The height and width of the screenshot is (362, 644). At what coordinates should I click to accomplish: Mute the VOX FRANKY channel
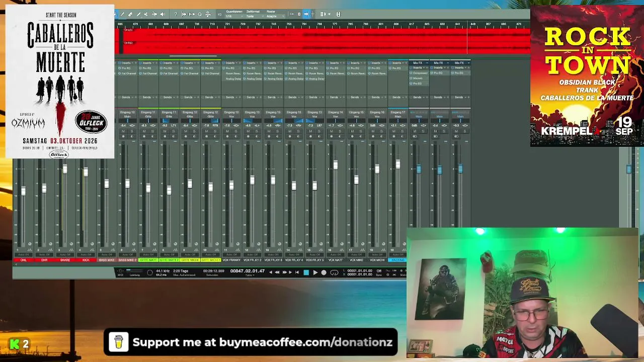pyautogui.click(x=227, y=131)
